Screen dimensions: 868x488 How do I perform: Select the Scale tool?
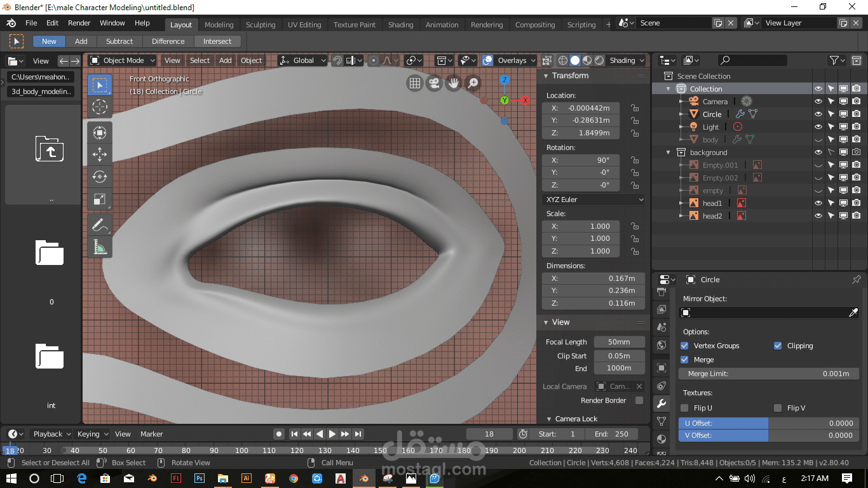(100, 199)
